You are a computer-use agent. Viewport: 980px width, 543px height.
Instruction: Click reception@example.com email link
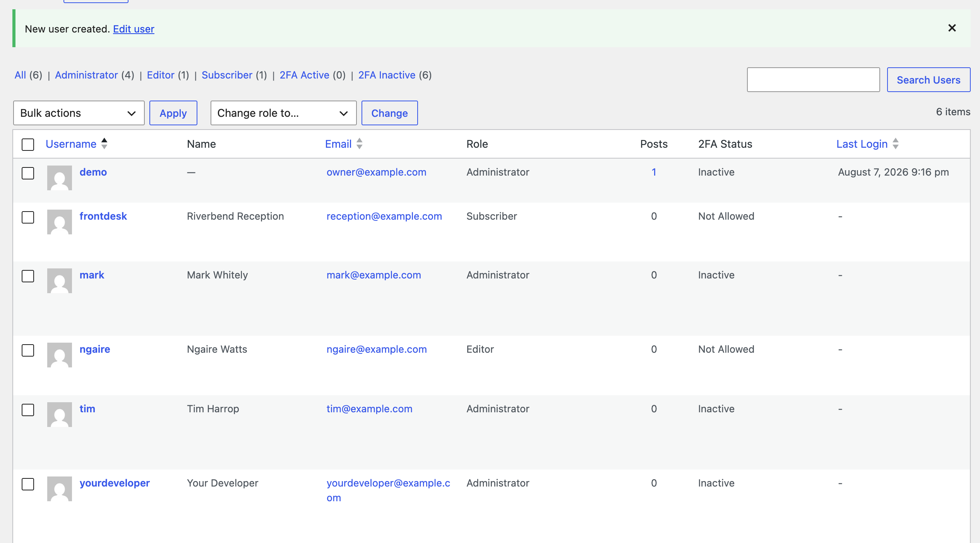384,216
